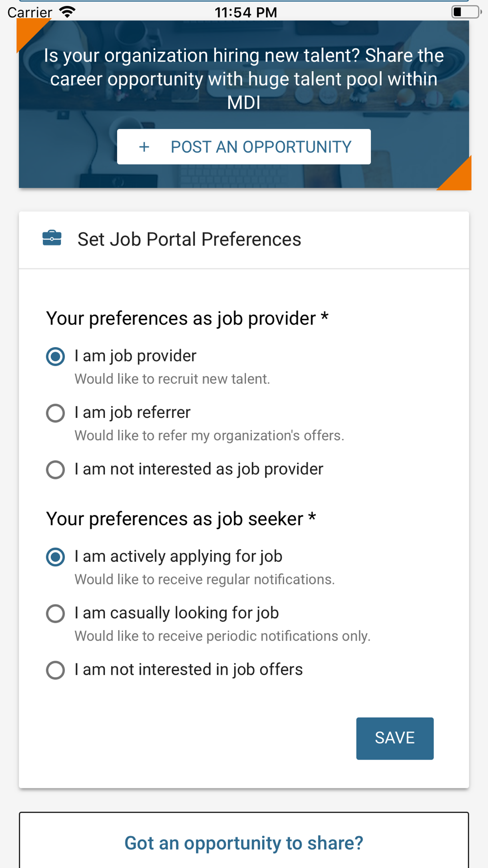Tap the plus icon on Post Opportunity button
Viewport: 488px width, 868px height.
coord(144,147)
